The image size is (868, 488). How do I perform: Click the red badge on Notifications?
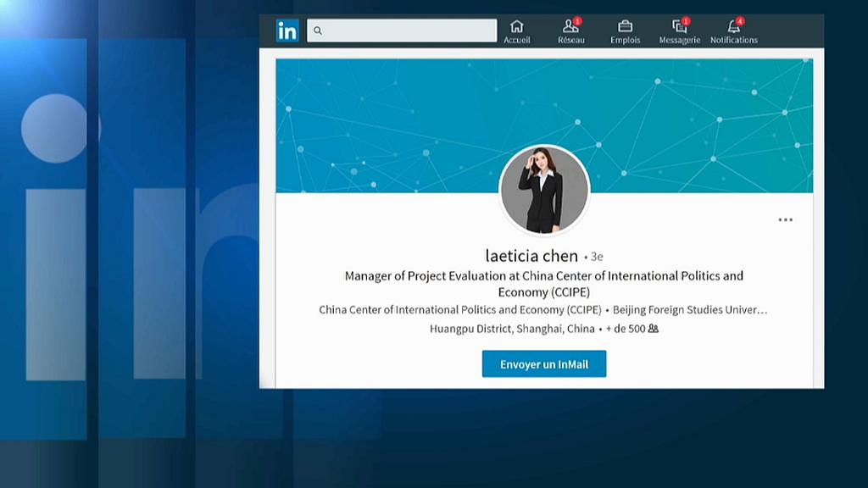(x=740, y=21)
